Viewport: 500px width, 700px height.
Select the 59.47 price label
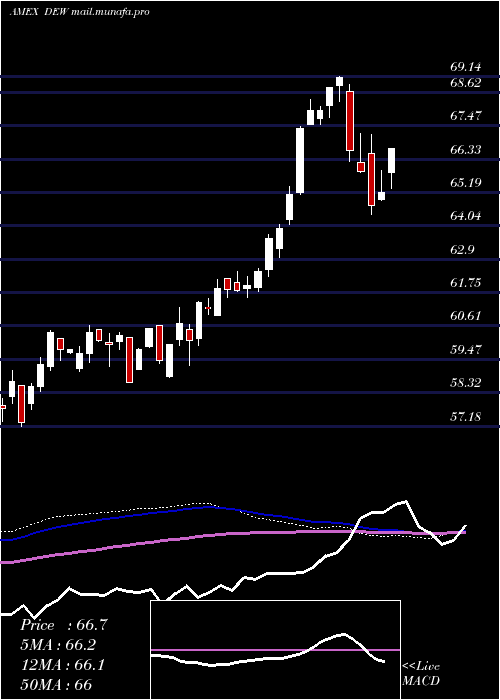pos(466,349)
